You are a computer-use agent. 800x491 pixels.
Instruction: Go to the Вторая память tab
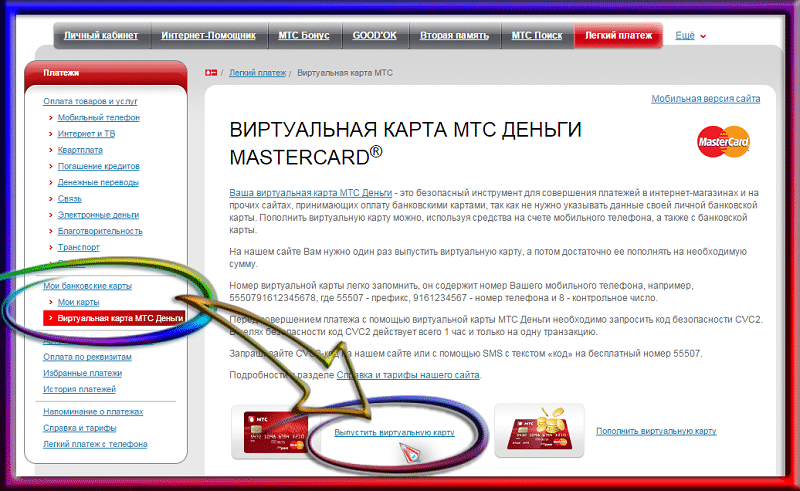[x=454, y=36]
